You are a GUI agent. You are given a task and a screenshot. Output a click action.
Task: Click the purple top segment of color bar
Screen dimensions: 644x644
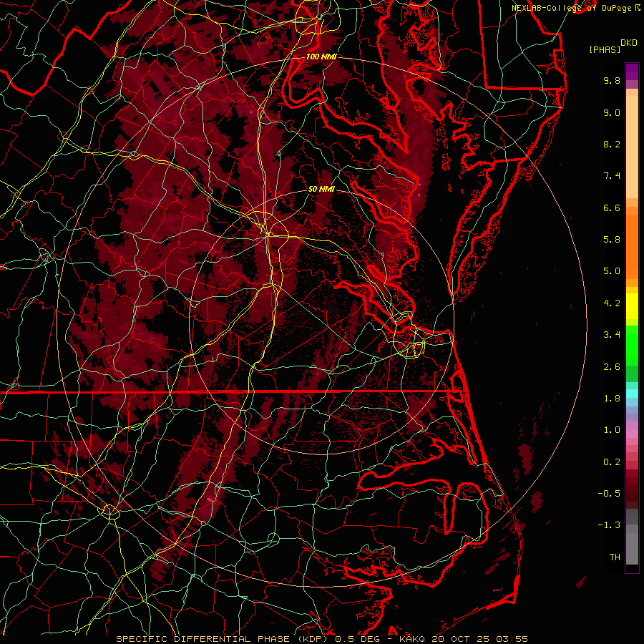coord(632,72)
